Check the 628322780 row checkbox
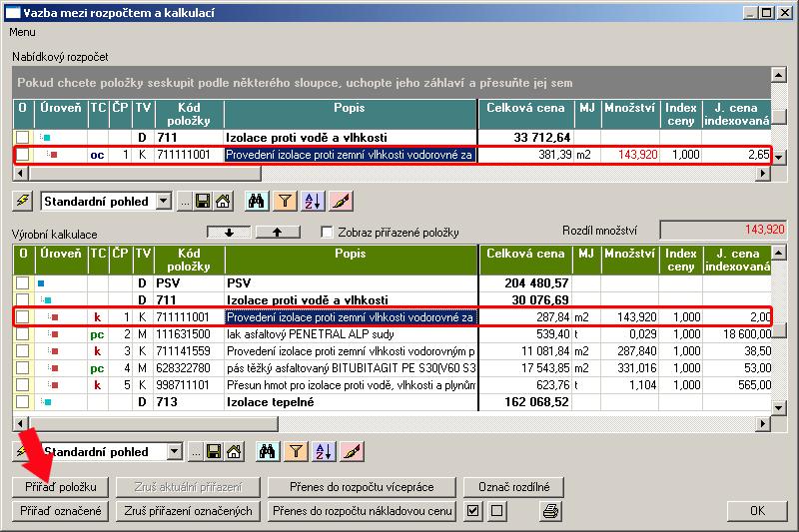 point(22,368)
